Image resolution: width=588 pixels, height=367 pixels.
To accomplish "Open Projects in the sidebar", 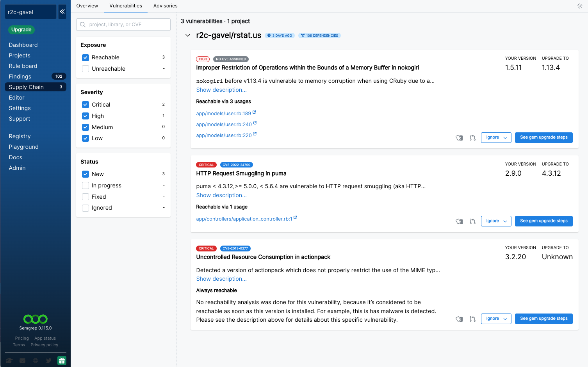I will 20,55.
